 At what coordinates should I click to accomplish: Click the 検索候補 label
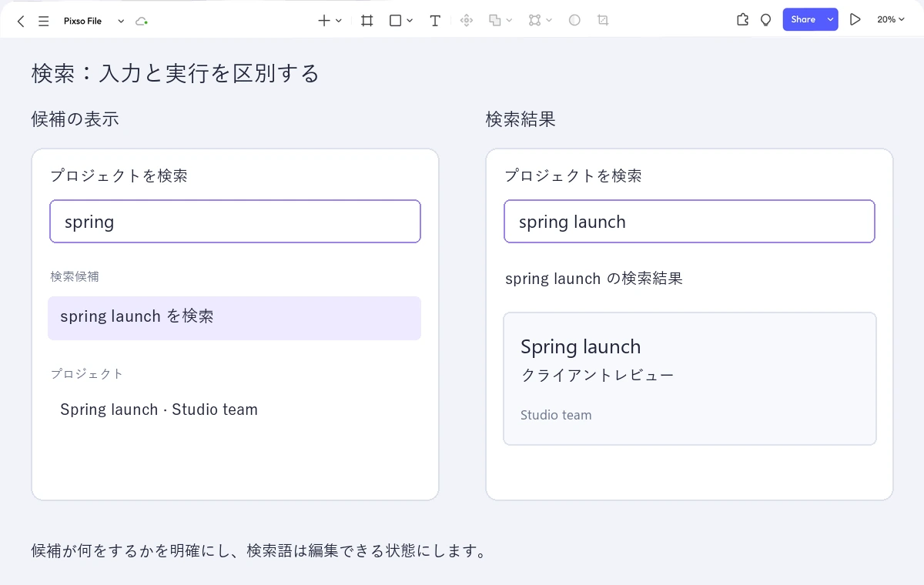[75, 276]
